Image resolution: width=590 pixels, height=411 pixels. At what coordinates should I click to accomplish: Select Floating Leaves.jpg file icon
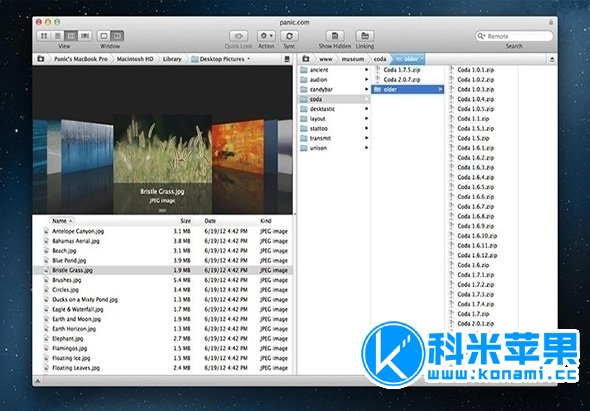coord(46,368)
